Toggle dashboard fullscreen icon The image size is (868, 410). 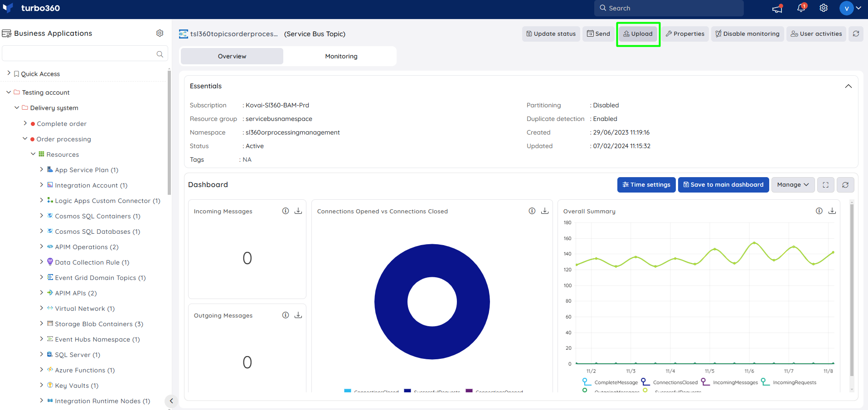click(825, 184)
